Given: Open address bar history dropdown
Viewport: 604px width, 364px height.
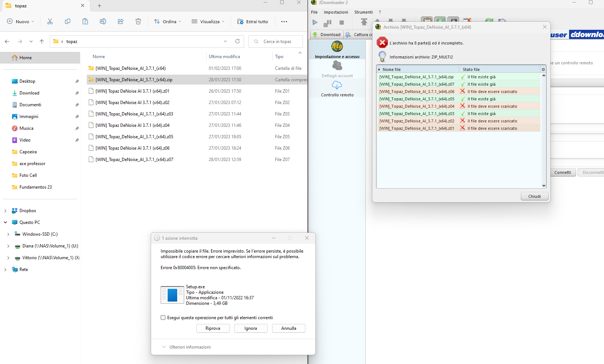Looking at the screenshot, I should [225, 41].
